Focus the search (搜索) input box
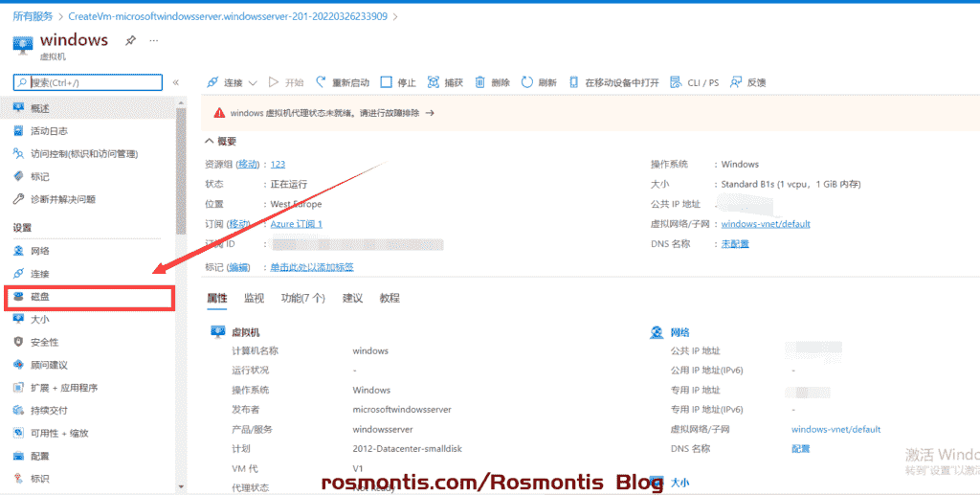980x495 pixels. [x=88, y=82]
